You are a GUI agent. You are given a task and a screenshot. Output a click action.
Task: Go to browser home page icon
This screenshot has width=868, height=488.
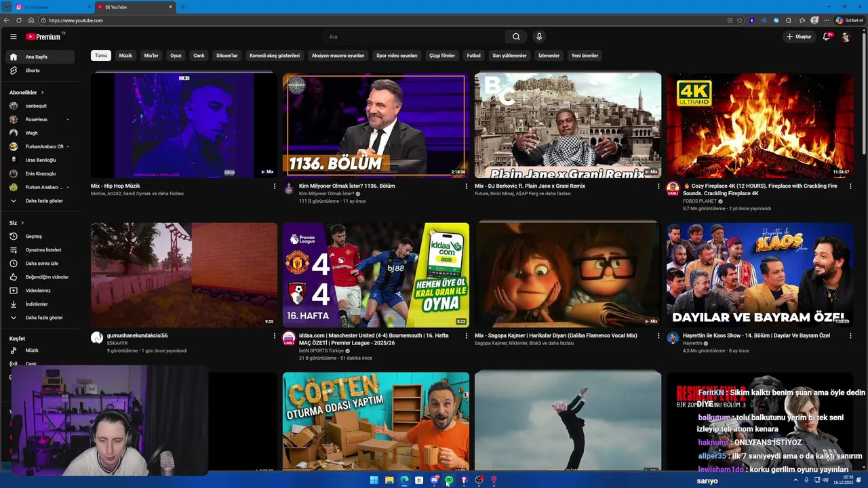(x=31, y=20)
